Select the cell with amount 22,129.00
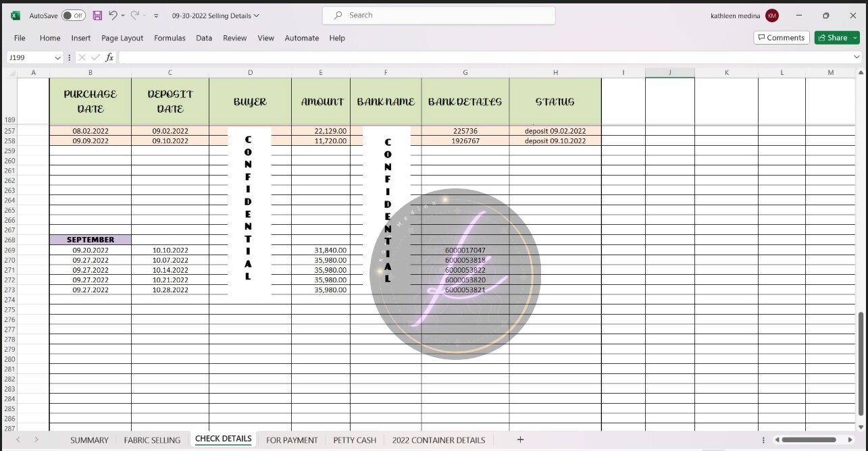Screen dimensions: 868x451 pos(321,131)
